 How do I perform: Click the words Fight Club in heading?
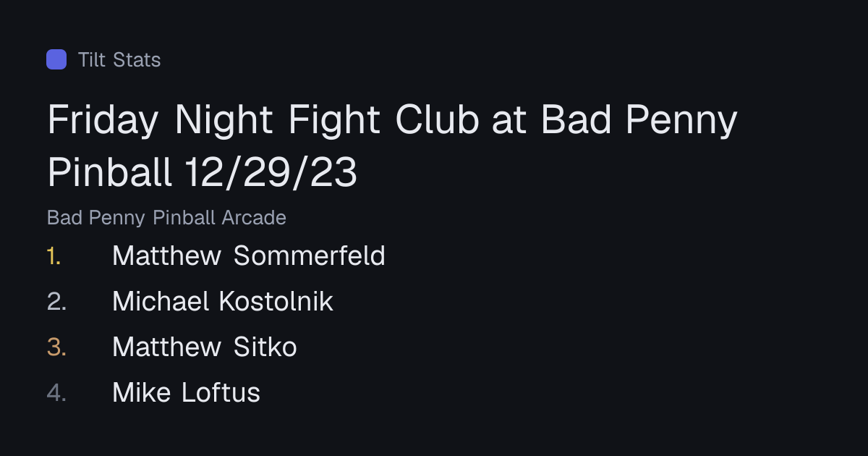[383, 120]
